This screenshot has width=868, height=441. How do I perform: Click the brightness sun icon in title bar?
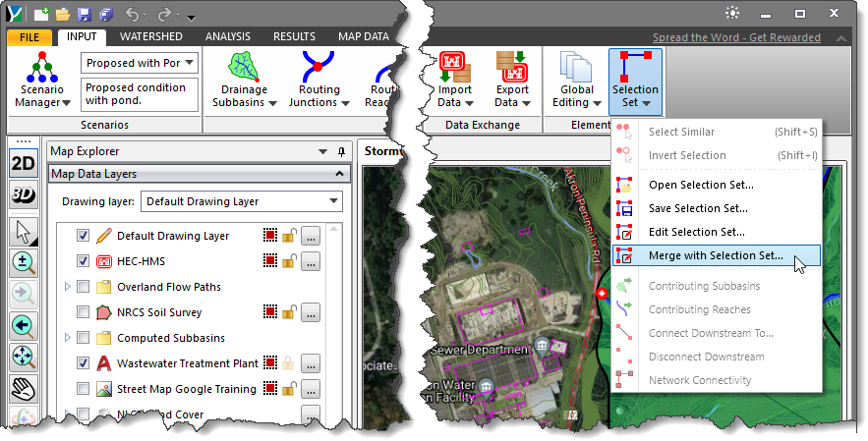click(x=732, y=14)
